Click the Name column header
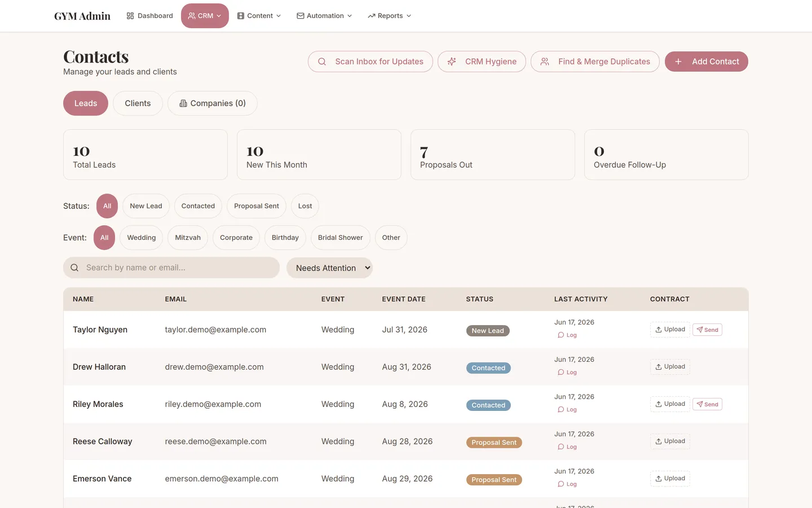Image resolution: width=812 pixels, height=508 pixels. (83, 299)
